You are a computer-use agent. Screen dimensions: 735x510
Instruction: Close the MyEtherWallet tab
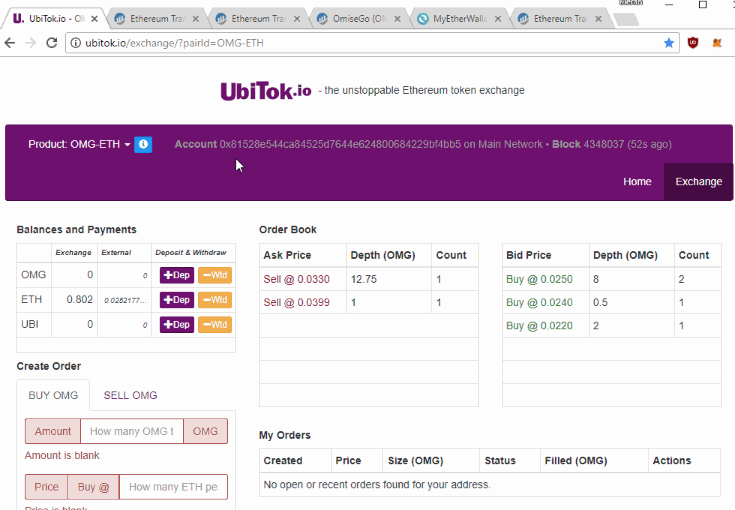(498, 19)
